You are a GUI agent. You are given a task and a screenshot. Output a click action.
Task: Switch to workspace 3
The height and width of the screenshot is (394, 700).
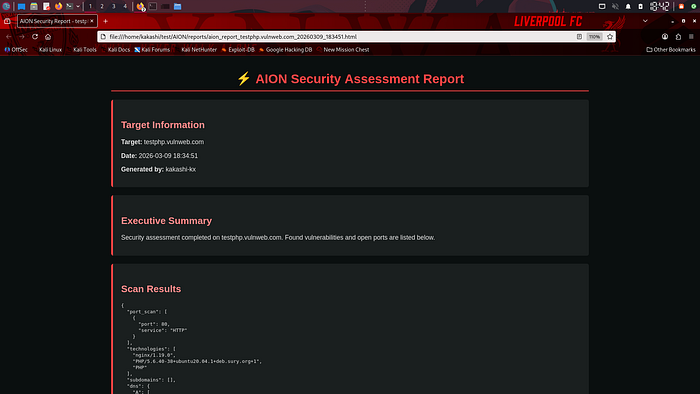tap(113, 6)
